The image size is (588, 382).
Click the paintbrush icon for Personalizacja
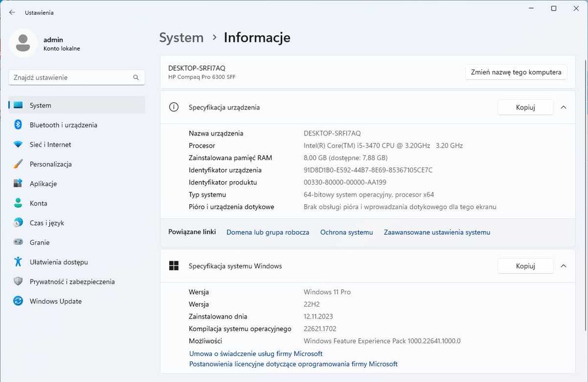(18, 164)
